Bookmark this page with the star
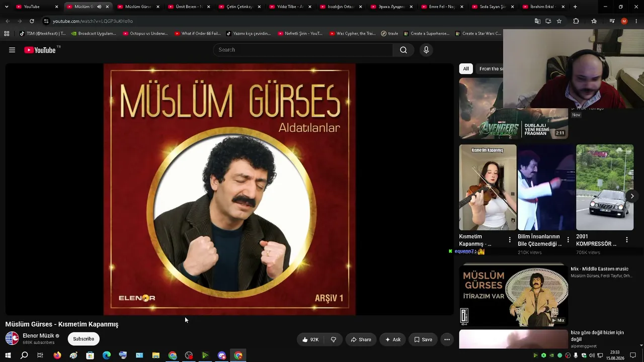644x362 pixels. tap(559, 21)
